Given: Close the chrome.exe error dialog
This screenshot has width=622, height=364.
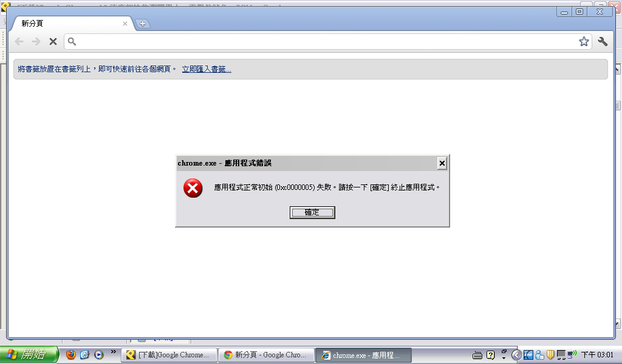Looking at the screenshot, I should 442,163.
